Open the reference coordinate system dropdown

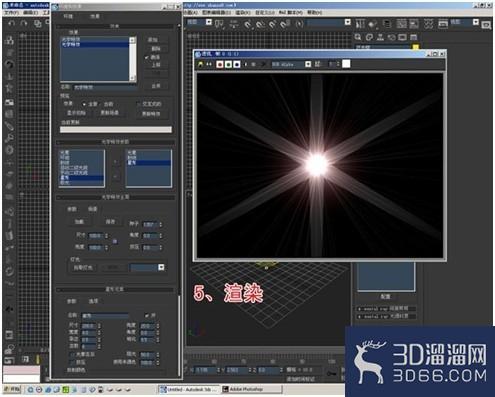pyautogui.click(x=209, y=22)
